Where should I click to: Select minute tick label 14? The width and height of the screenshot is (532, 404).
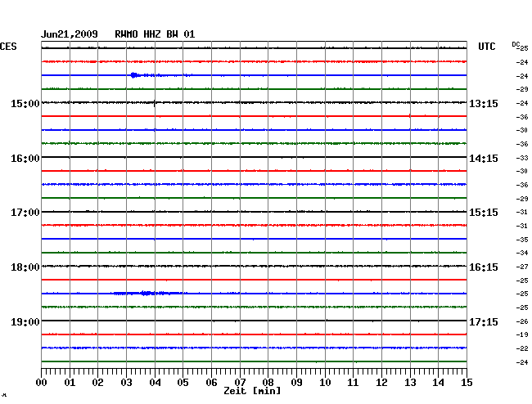[x=438, y=383]
